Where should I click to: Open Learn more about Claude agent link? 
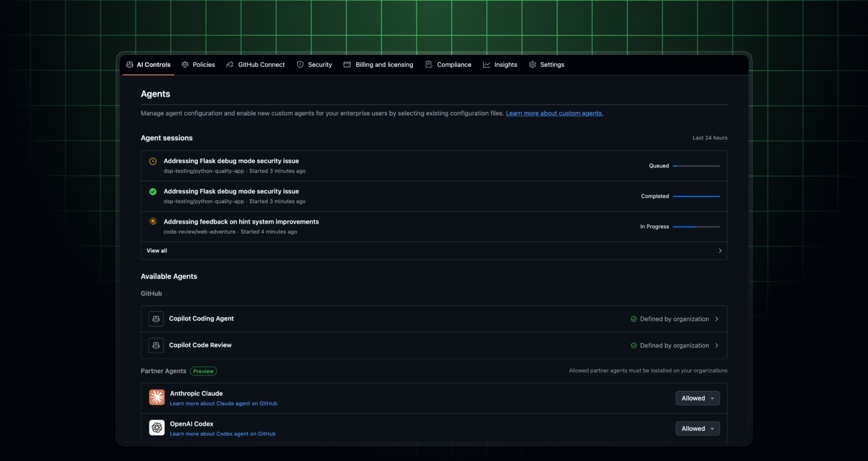coord(223,403)
